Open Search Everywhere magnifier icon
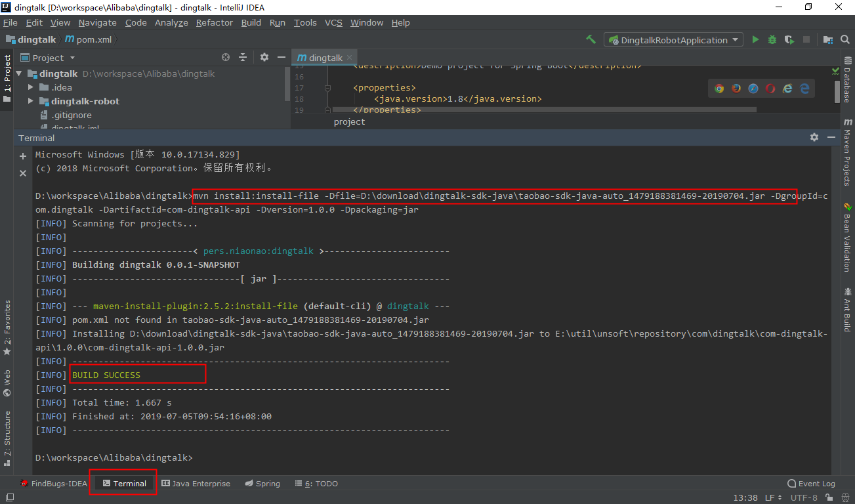 pyautogui.click(x=845, y=39)
